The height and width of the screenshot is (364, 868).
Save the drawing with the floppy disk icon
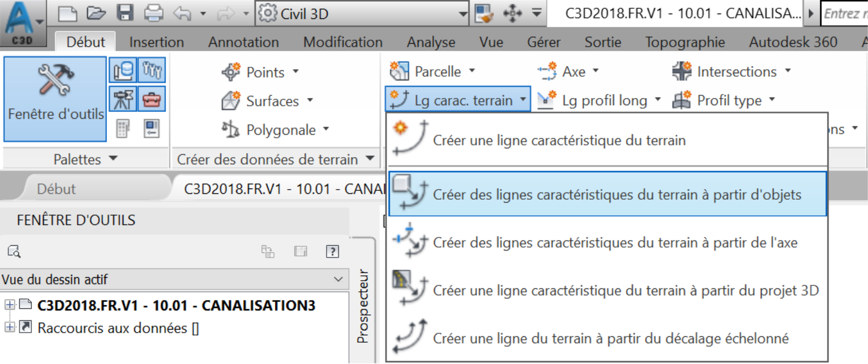click(125, 14)
